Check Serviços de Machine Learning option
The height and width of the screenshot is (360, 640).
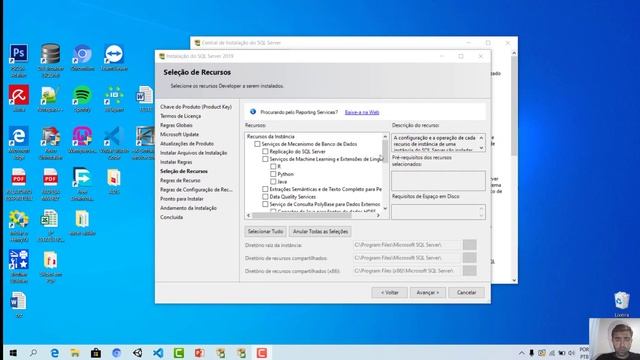[265, 159]
